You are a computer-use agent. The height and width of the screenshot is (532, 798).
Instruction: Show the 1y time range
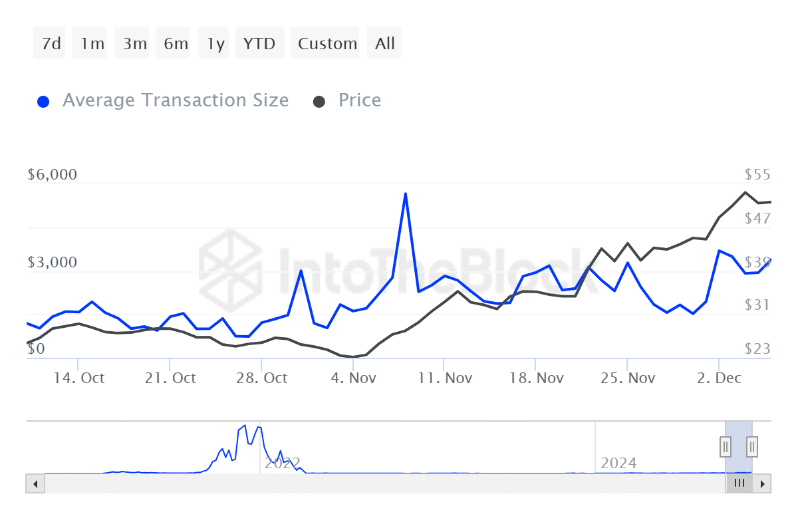(x=214, y=44)
